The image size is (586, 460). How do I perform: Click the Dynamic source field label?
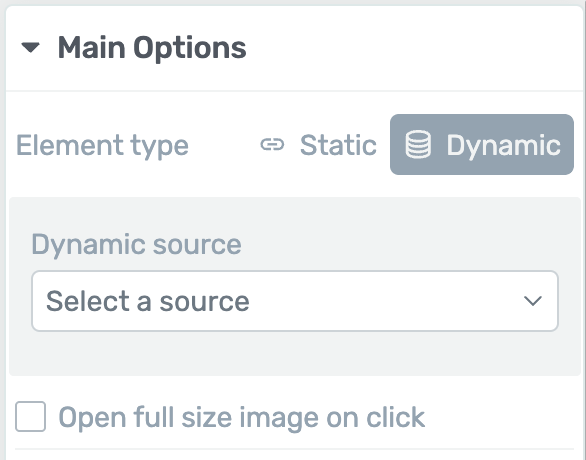click(136, 245)
